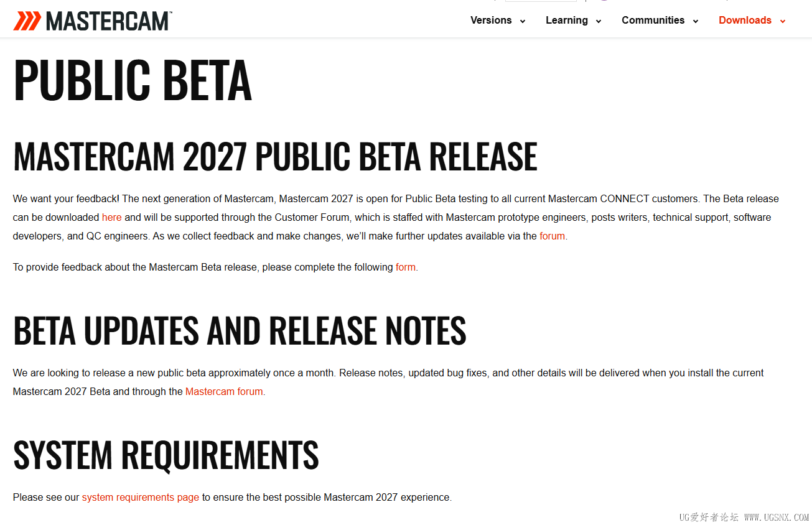Expand the Downloads dropdown chevron
This screenshot has height=525, width=812.
coord(783,21)
